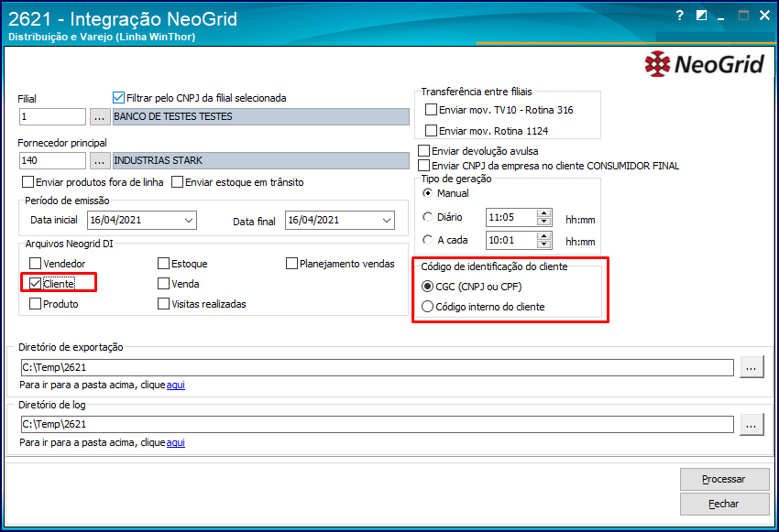Screen dimensions: 779x532
Task: Open Fornecedor principal lookup ellipsis button
Action: (x=99, y=161)
